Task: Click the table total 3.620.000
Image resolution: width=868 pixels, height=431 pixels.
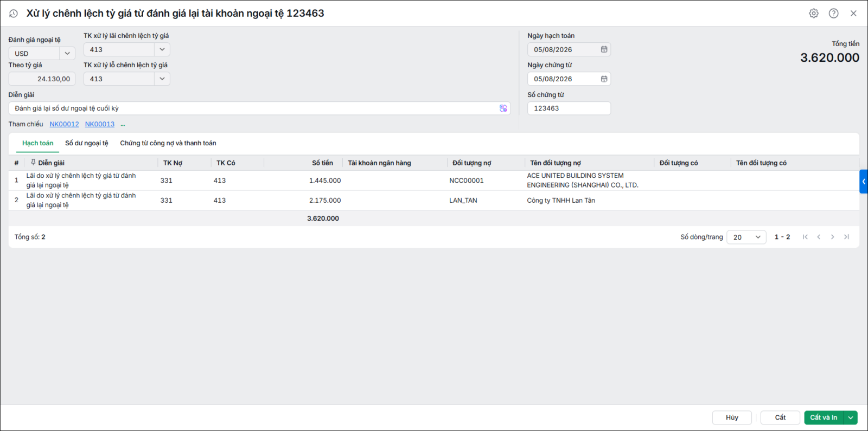Action: pyautogui.click(x=323, y=218)
